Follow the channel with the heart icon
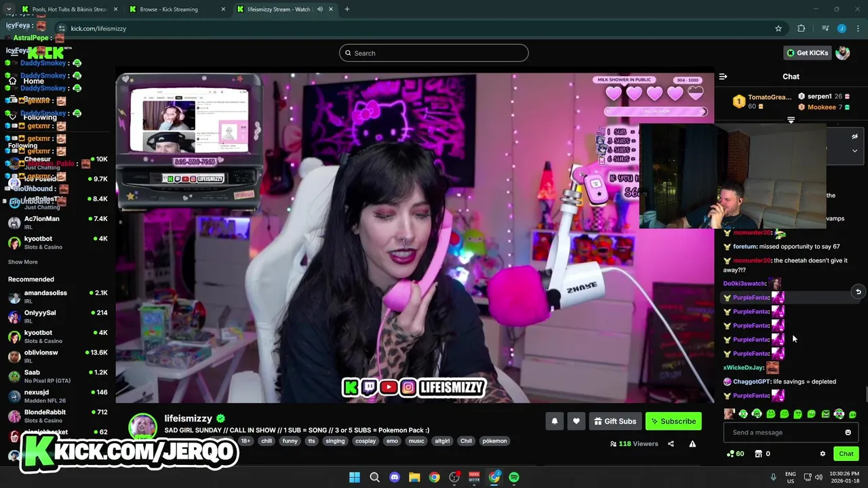 pyautogui.click(x=576, y=421)
